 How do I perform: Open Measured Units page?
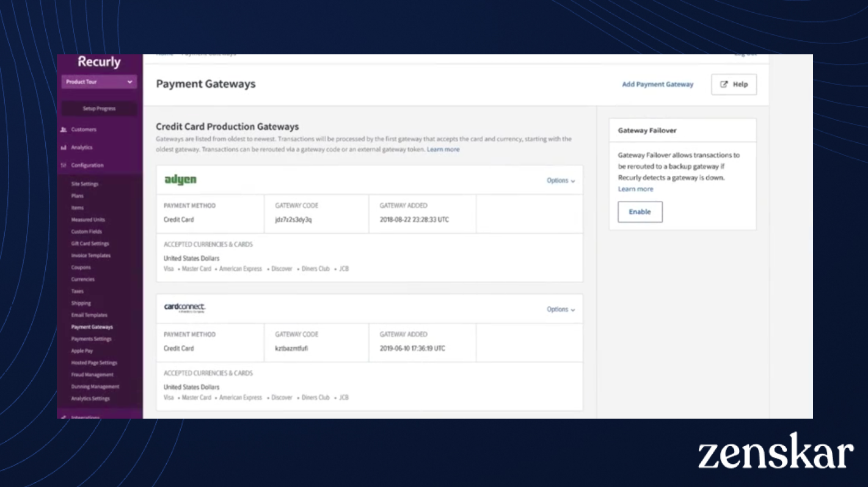[x=88, y=220]
